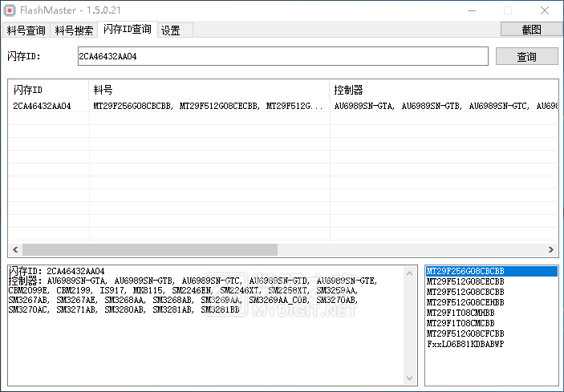Screen dimensions: 564x392
Task: Click the 查询 query button
Action: (526, 56)
